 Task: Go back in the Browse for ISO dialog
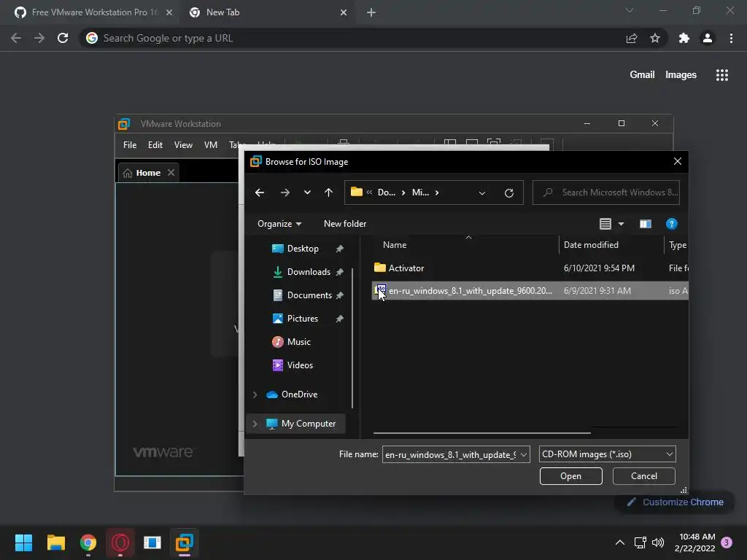(x=260, y=192)
